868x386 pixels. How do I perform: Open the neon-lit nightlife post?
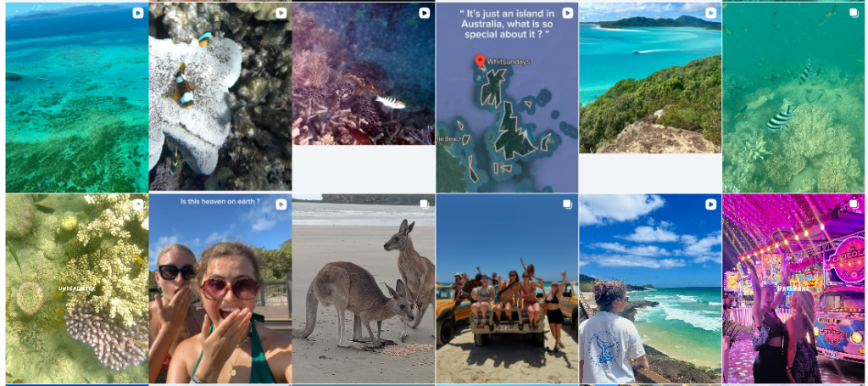[x=793, y=297]
